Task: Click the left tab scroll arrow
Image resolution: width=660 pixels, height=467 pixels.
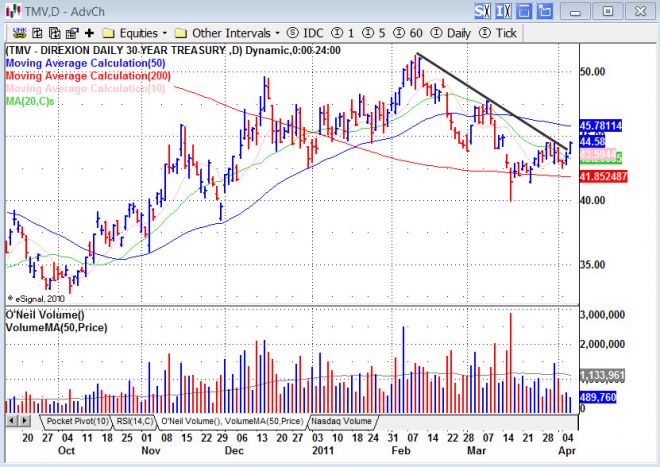Action: tap(12, 420)
